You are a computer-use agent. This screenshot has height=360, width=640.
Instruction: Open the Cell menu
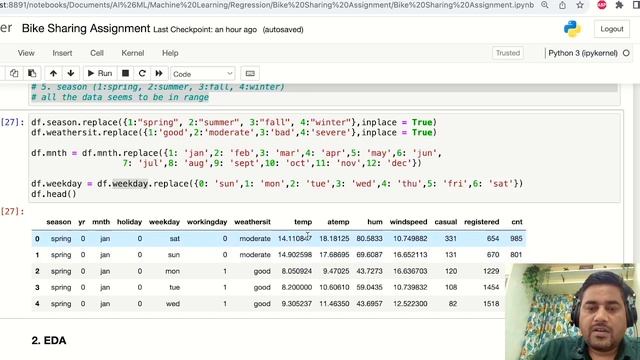coord(97,53)
